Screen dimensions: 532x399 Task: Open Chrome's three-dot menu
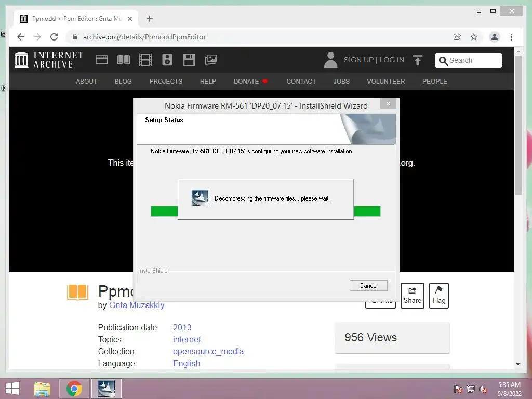click(x=511, y=37)
